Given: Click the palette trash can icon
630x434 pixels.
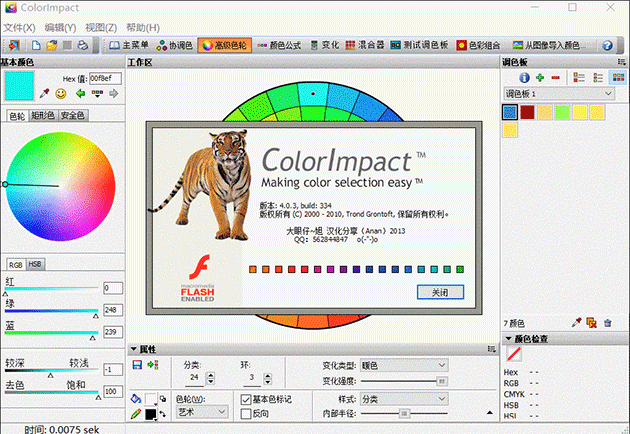Looking at the screenshot, I should tap(608, 323).
